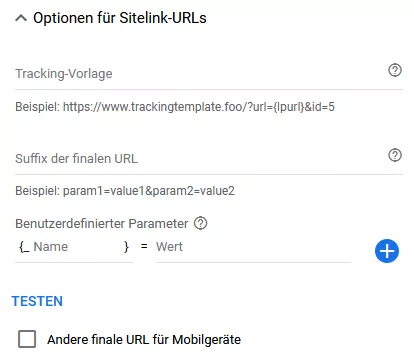Enable Andere finale URL für Mobilgeräte checkbox
The width and height of the screenshot is (414, 363).
coord(27,339)
